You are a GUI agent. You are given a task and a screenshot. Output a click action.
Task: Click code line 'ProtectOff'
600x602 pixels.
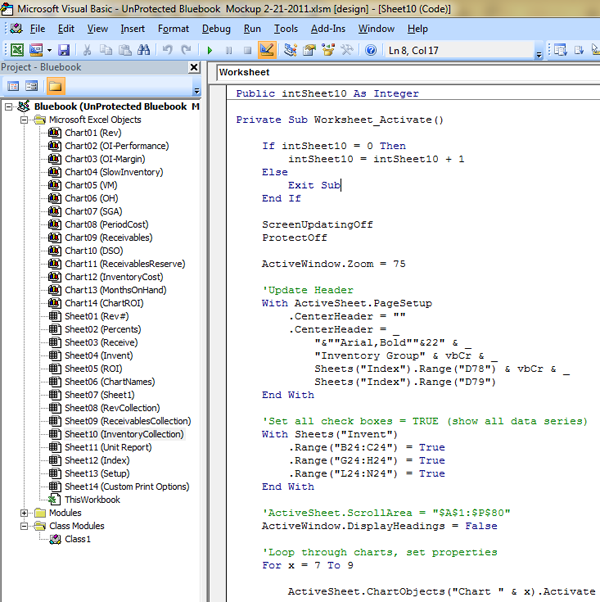294,238
